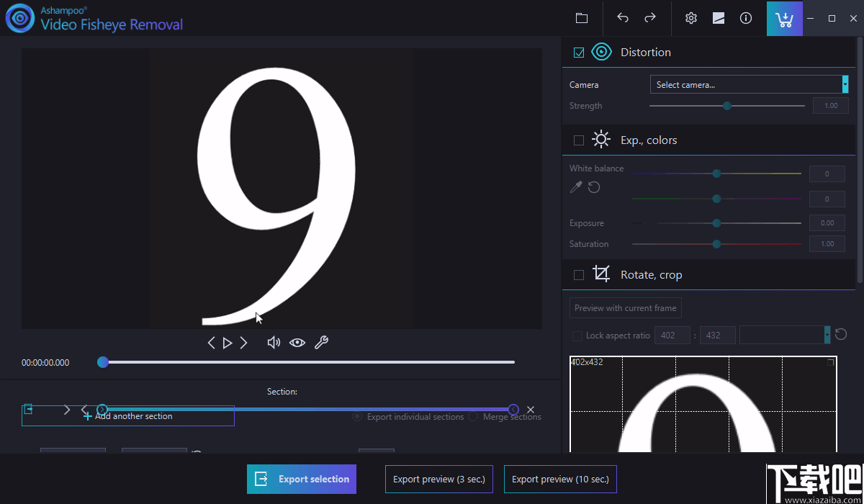Click the Exposure slider handle
The image size is (864, 504).
716,223
